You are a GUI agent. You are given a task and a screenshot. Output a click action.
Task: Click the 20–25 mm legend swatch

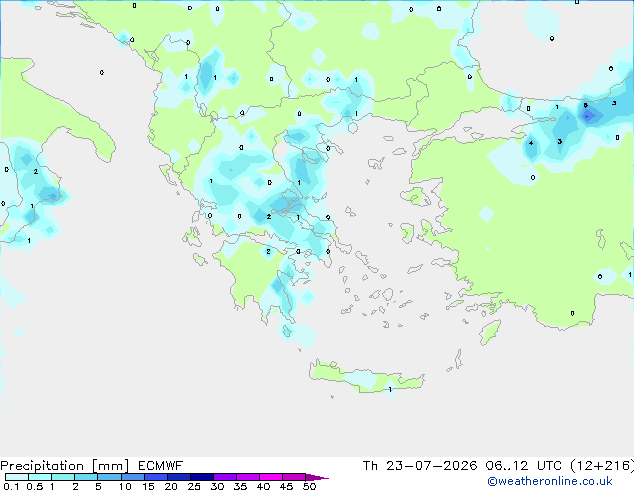coord(178,477)
